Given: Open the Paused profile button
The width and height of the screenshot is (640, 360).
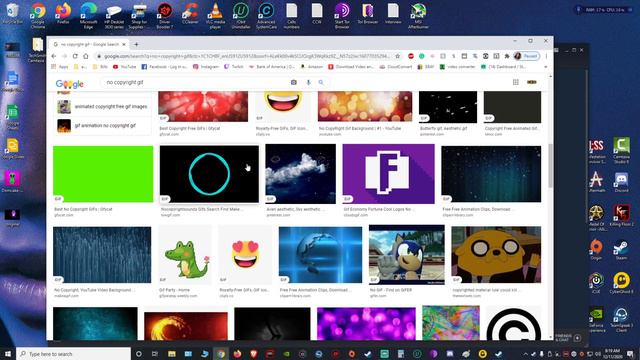Looking at the screenshot, I should click(x=527, y=56).
